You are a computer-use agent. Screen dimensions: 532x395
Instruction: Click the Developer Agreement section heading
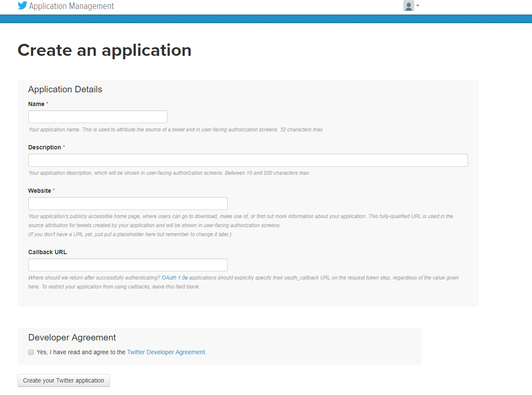[72, 337]
